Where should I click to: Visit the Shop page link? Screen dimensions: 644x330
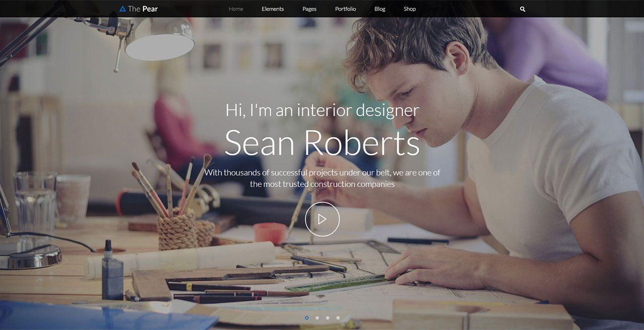410,9
